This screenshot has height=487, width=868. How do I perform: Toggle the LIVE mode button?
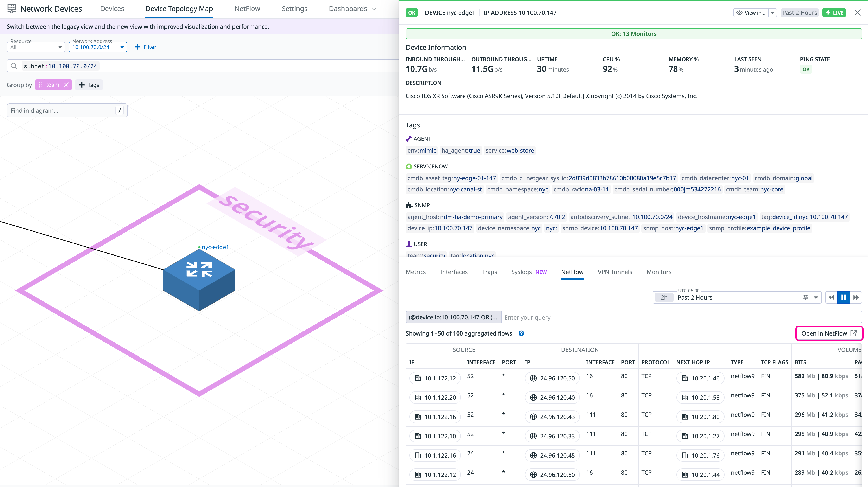(x=834, y=13)
